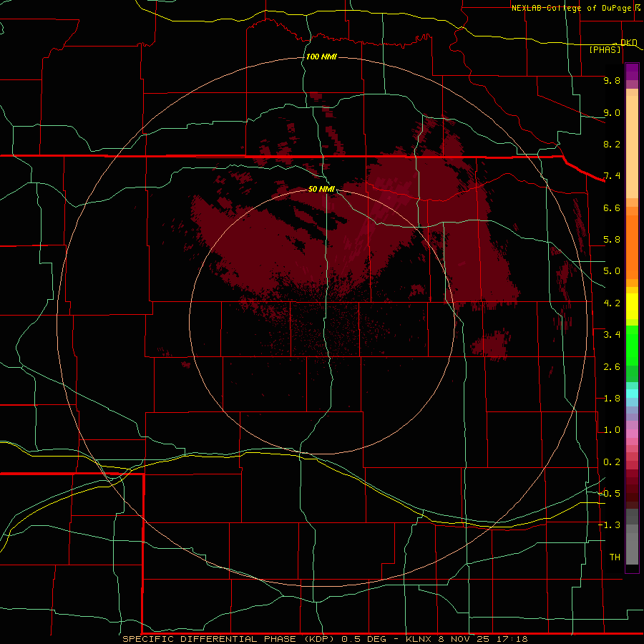This screenshot has width=644, height=644.
Task: Click the 5.8 legend value
Action: coord(612,240)
